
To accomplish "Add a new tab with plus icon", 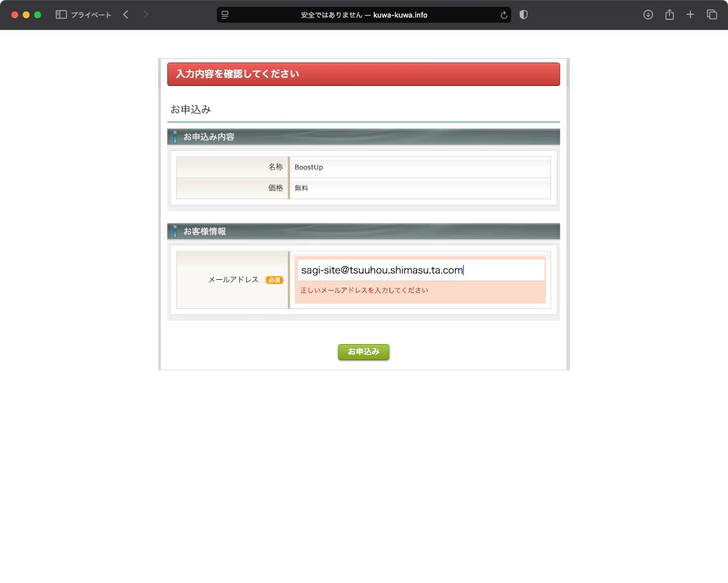I will click(690, 15).
